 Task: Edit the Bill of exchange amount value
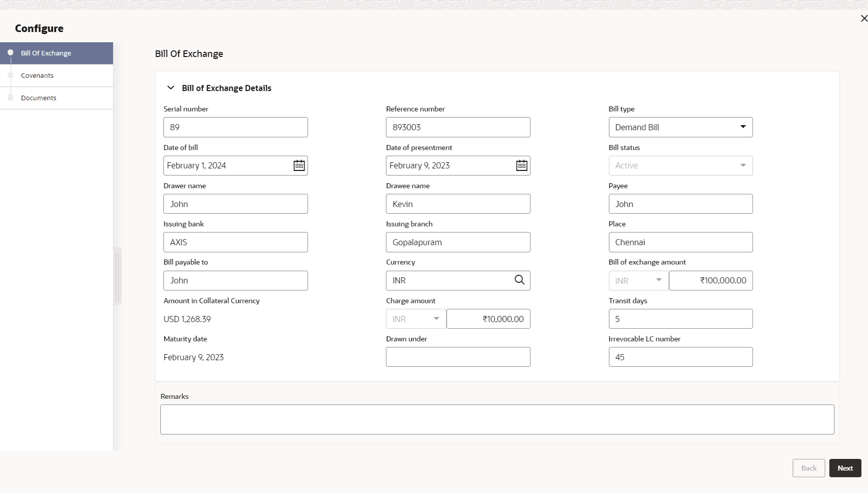click(711, 280)
